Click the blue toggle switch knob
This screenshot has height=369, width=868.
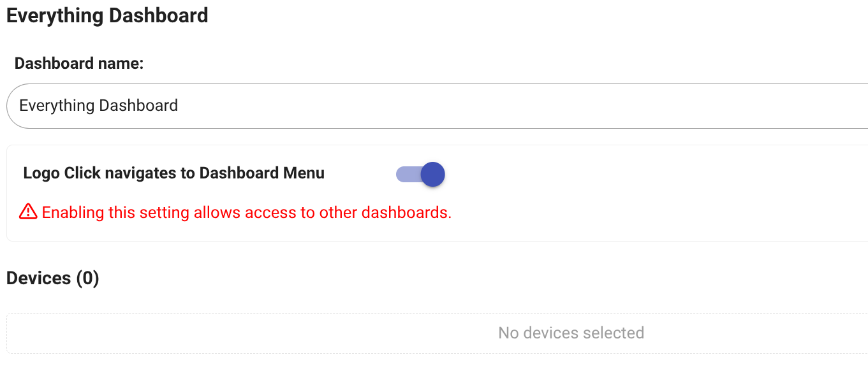pos(433,174)
